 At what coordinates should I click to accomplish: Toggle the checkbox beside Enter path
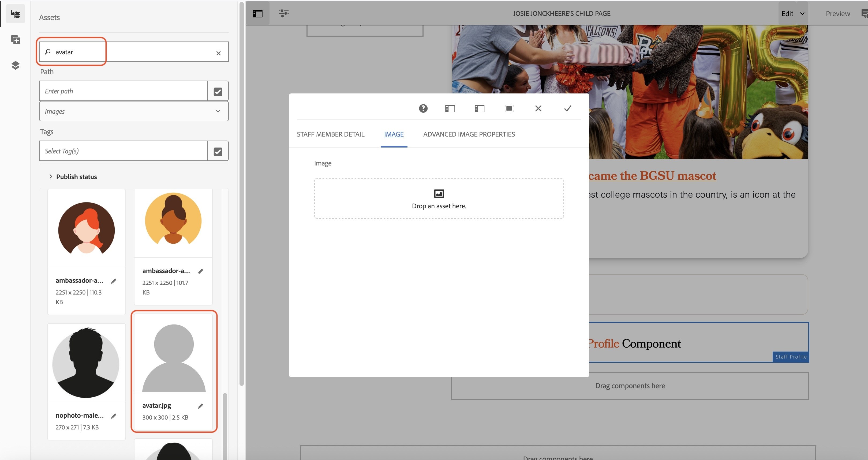(218, 91)
